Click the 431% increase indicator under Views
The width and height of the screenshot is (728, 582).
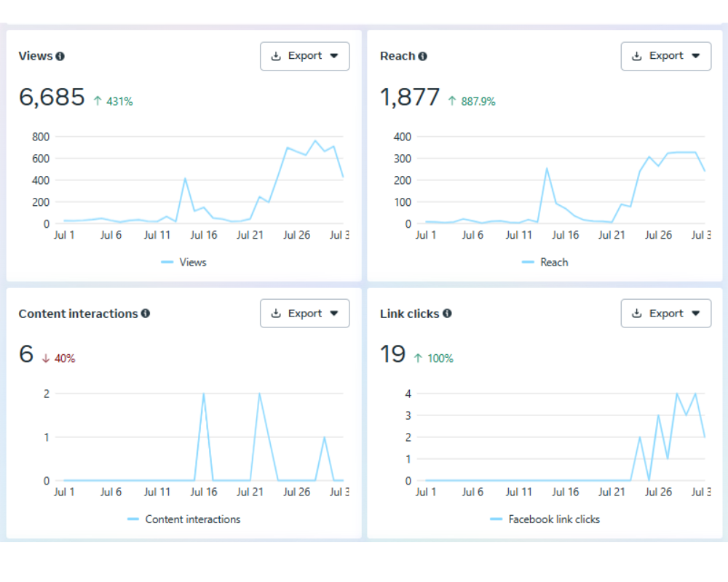click(114, 101)
